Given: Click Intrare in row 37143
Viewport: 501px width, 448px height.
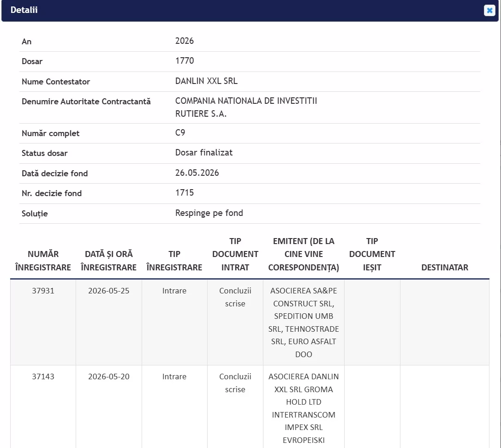Looking at the screenshot, I should pos(174,377).
